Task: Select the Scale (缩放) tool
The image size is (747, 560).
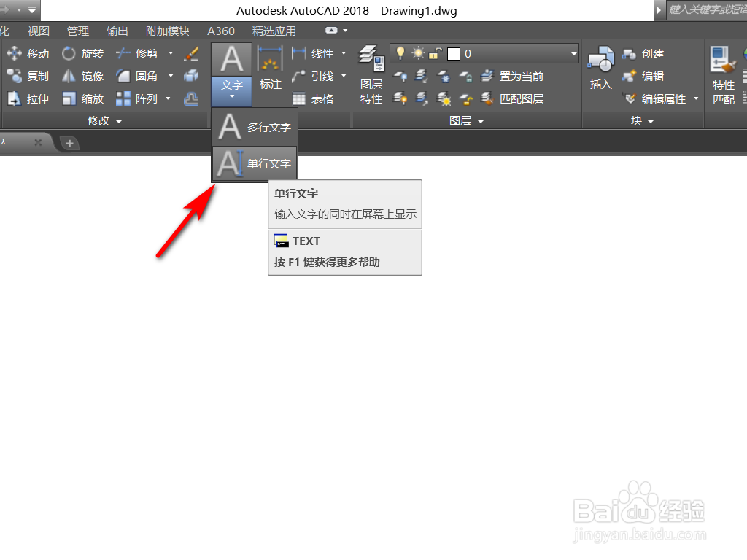Action: (83, 98)
